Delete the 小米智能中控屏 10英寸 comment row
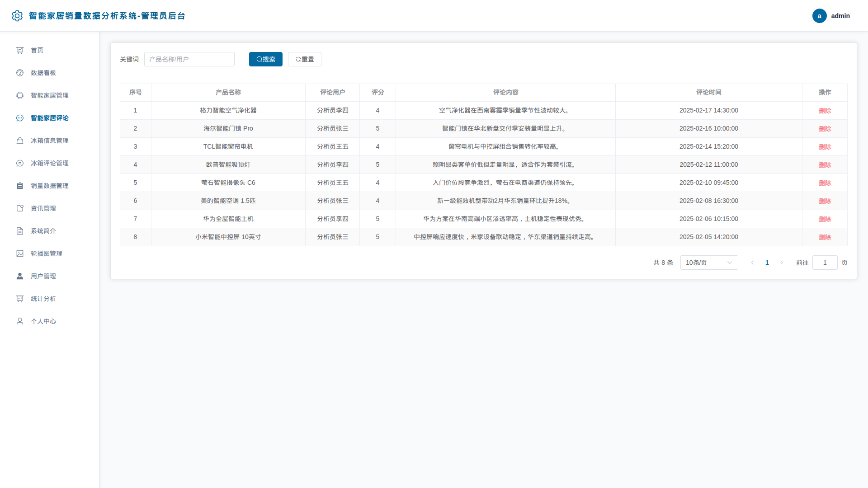 tap(825, 237)
